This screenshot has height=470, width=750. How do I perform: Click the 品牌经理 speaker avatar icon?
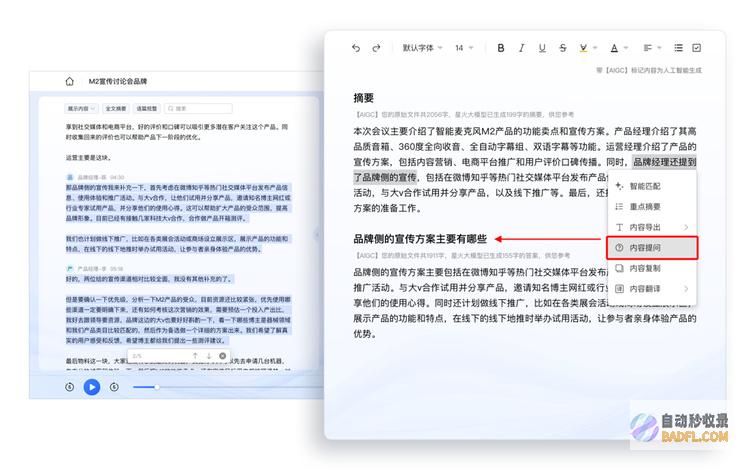coord(70,177)
